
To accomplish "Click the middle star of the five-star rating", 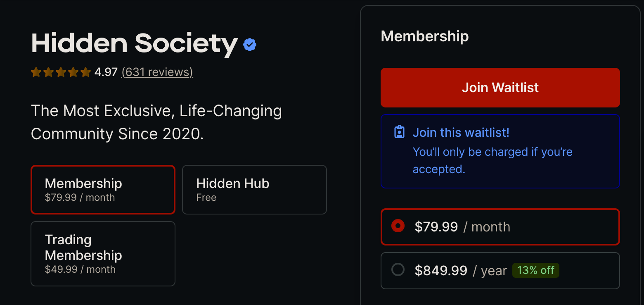I will [61, 72].
